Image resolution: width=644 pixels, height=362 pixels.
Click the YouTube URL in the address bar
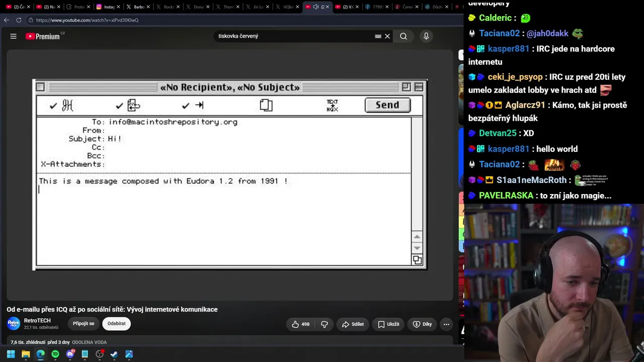point(87,20)
